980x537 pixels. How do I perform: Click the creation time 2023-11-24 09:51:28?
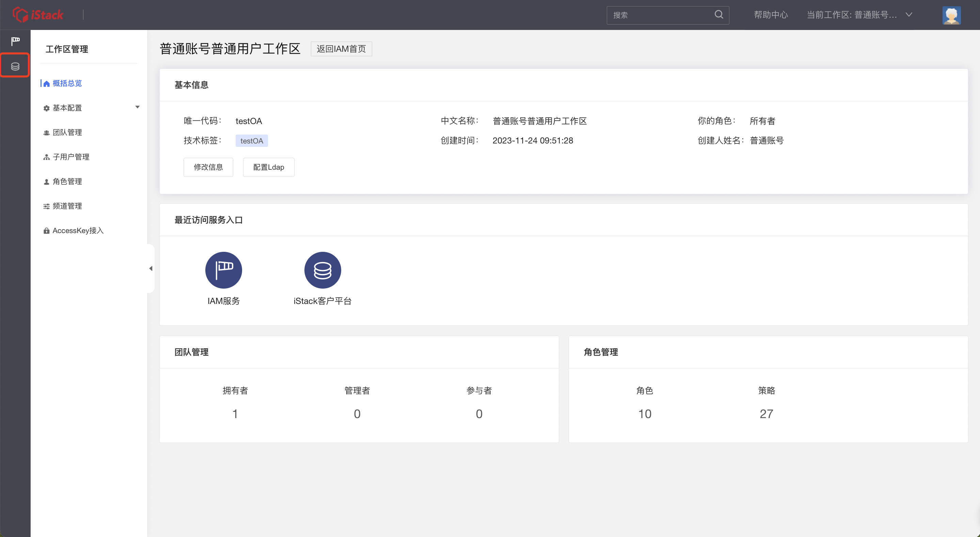point(533,140)
